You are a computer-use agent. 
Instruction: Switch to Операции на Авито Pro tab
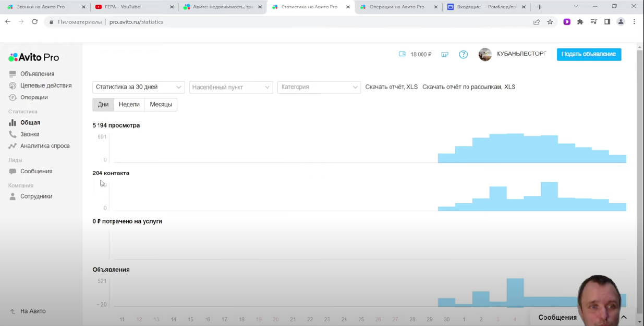click(x=396, y=7)
